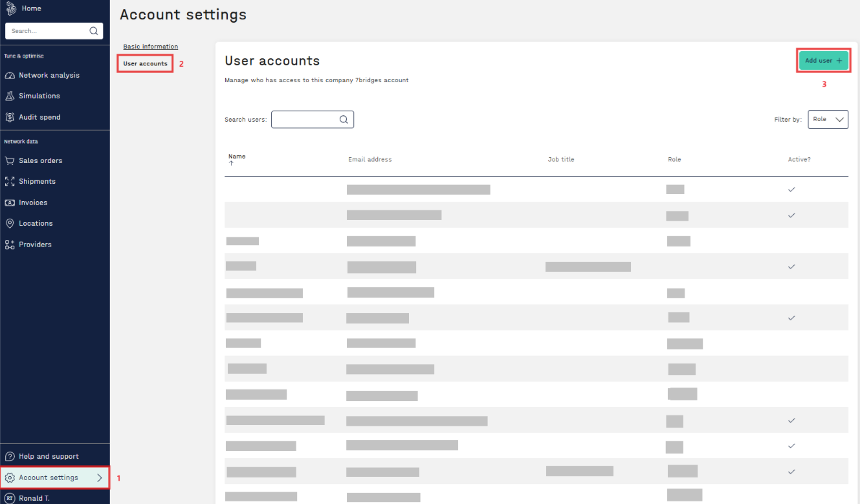860x504 pixels.
Task: Open the Basic information section
Action: [x=151, y=47]
